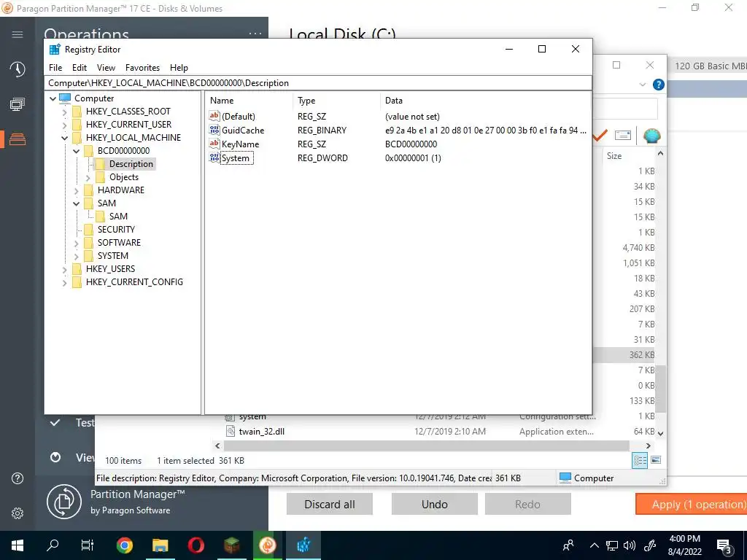Select HKEY_CURRENT_CONFIG key
Image resolution: width=747 pixels, height=560 pixels.
(x=134, y=282)
